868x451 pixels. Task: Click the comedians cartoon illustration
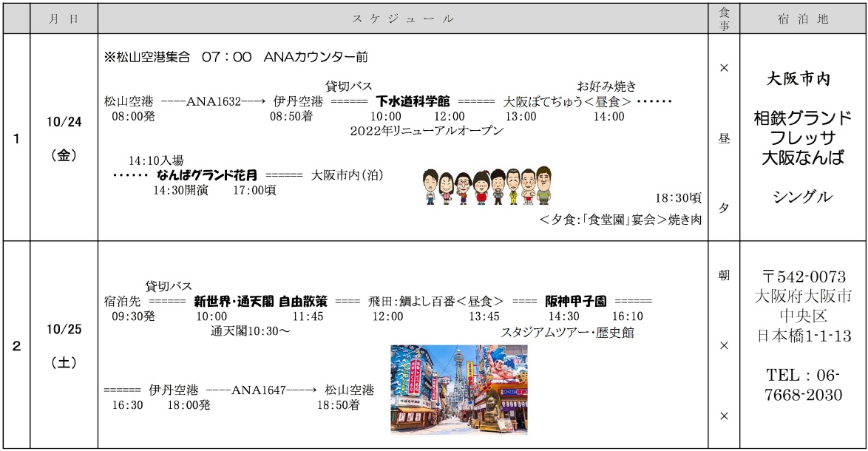coord(487,186)
